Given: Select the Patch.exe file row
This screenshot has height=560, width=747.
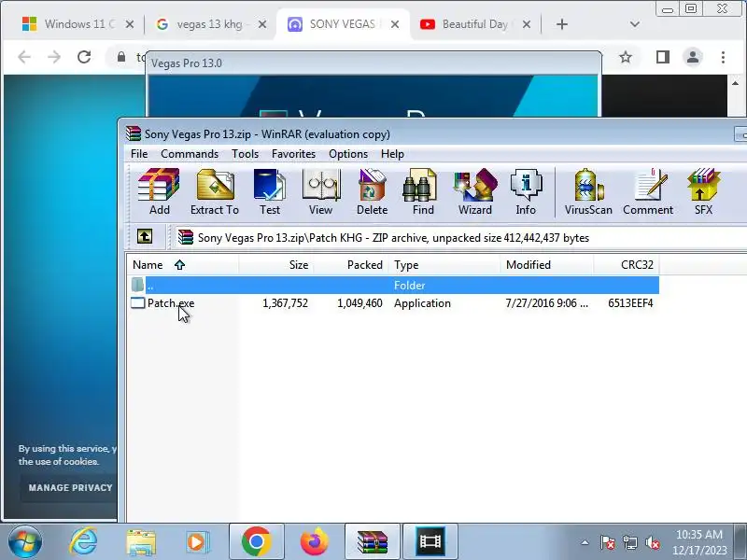Looking at the screenshot, I should click(393, 303).
